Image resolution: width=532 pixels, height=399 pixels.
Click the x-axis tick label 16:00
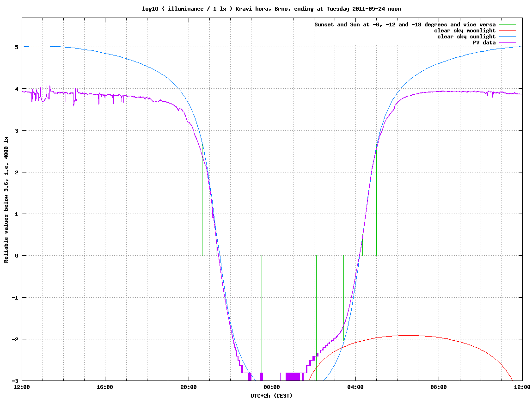[105, 387]
